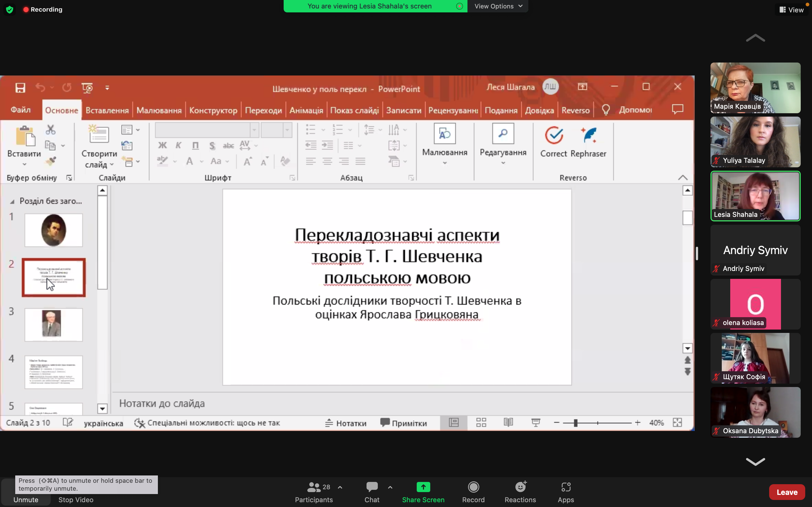The height and width of the screenshot is (507, 812).
Task: Click the red Leave button
Action: 787,492
